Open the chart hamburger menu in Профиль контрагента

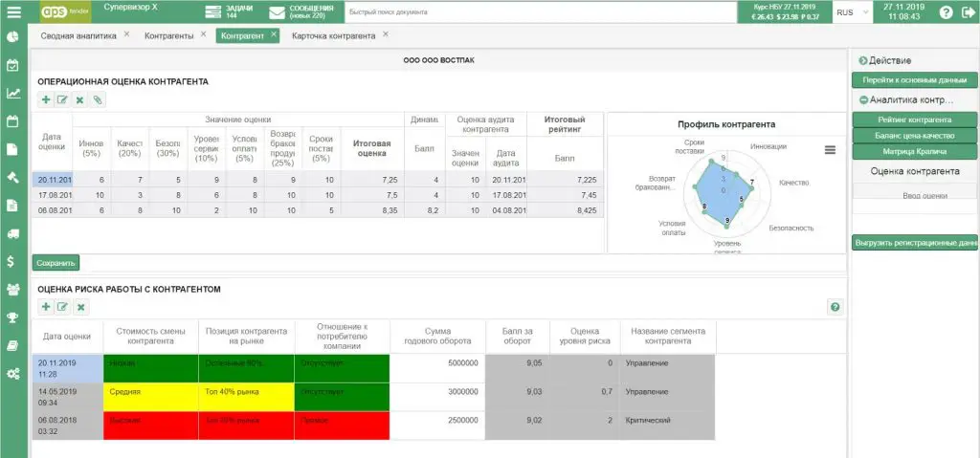[830, 150]
